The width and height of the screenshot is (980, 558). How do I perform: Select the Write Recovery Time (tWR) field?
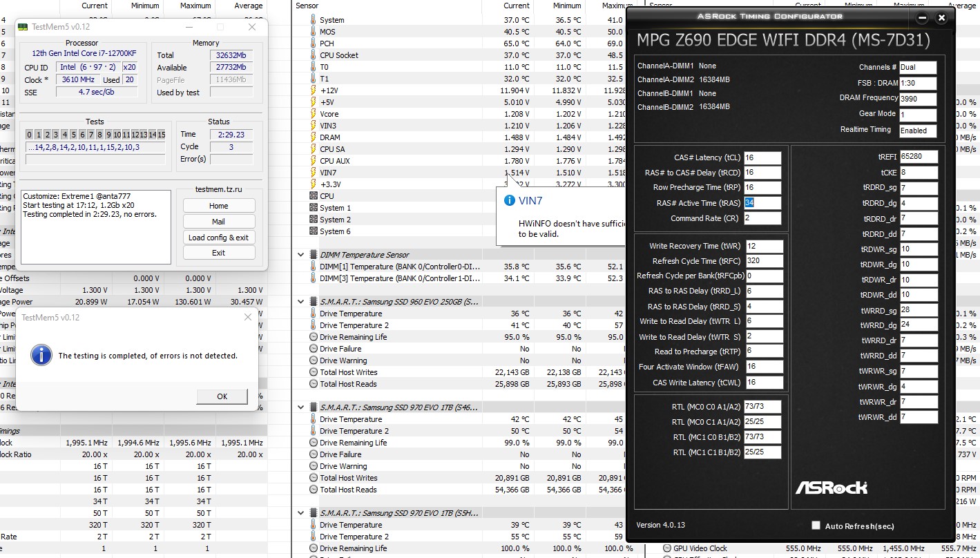click(765, 247)
